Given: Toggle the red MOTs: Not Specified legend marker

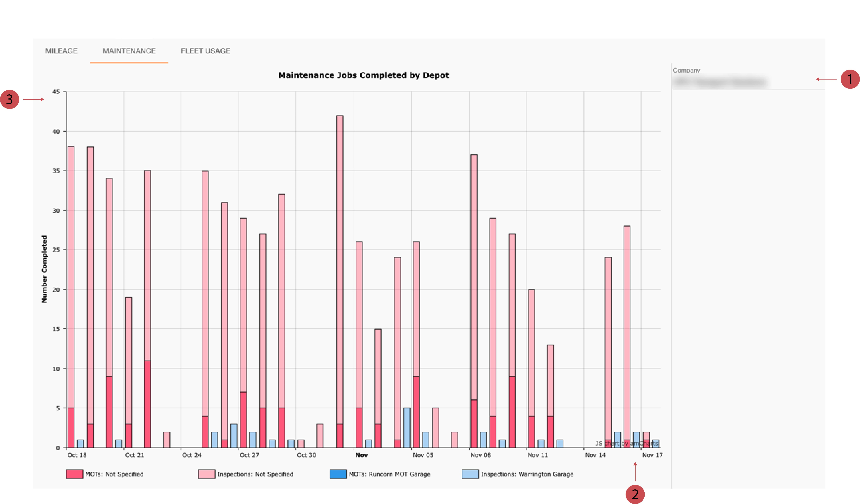Looking at the screenshot, I should [74, 474].
